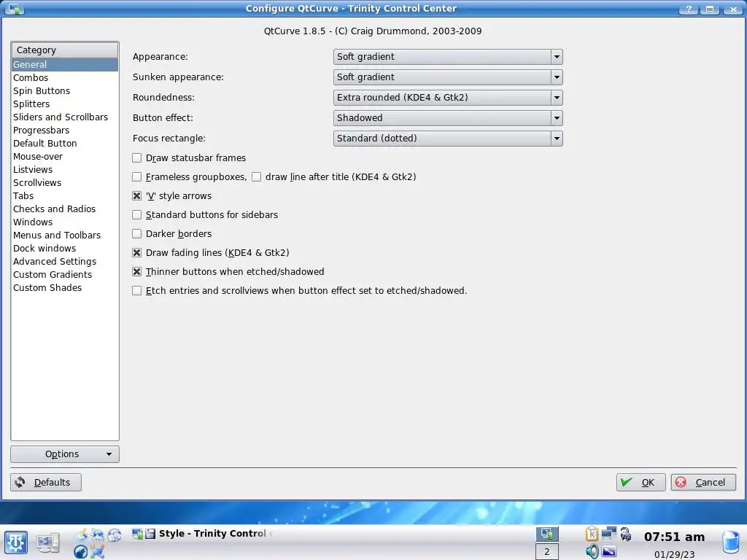Click the display resize tray icon

tap(609, 551)
